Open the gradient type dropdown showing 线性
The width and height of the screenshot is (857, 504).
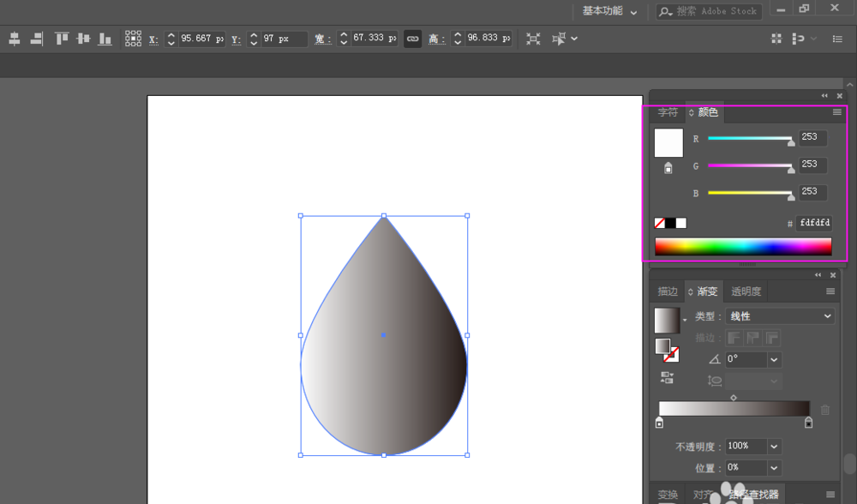click(780, 316)
